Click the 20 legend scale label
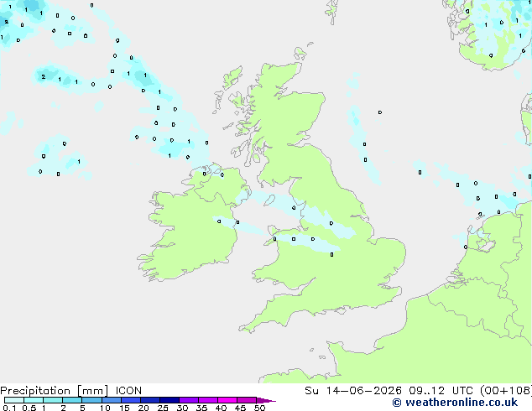Screen dimensions: 532x411 pos(143,408)
